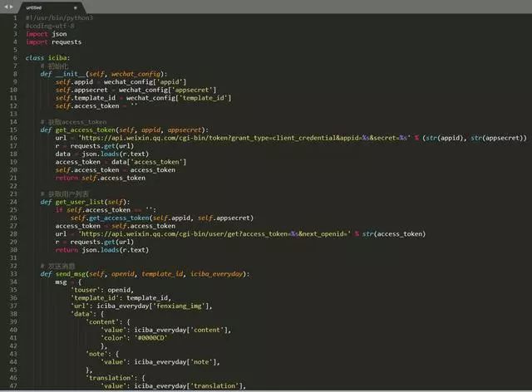Click 'return json.loads(r.text)' on line 30
The width and height of the screenshot is (532, 392).
click(x=102, y=250)
